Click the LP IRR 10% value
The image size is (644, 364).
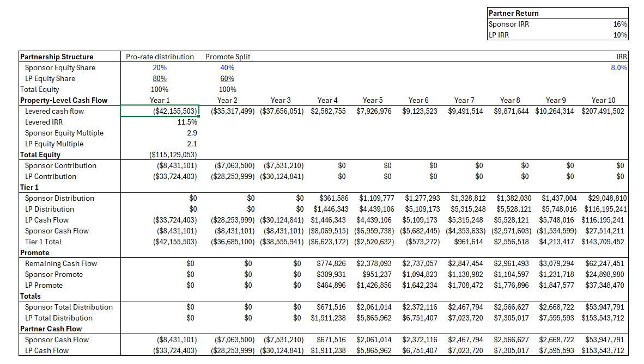pyautogui.click(x=620, y=35)
